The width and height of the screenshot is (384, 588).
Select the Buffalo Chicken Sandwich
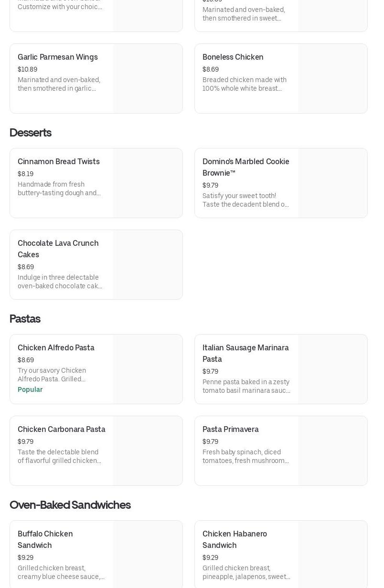pyautogui.click(x=96, y=554)
